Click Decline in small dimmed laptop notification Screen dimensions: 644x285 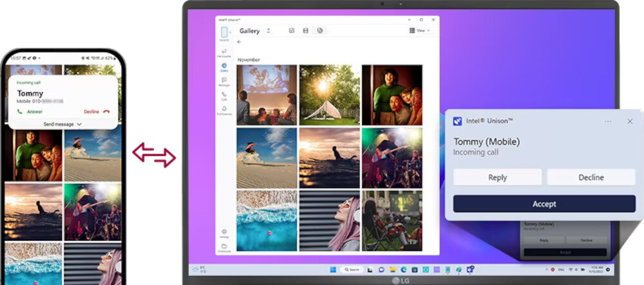[586, 241]
